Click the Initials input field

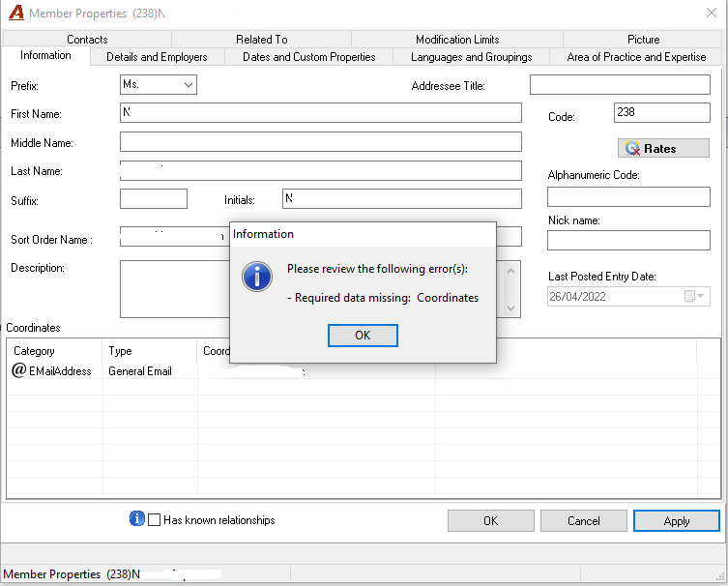click(x=402, y=199)
